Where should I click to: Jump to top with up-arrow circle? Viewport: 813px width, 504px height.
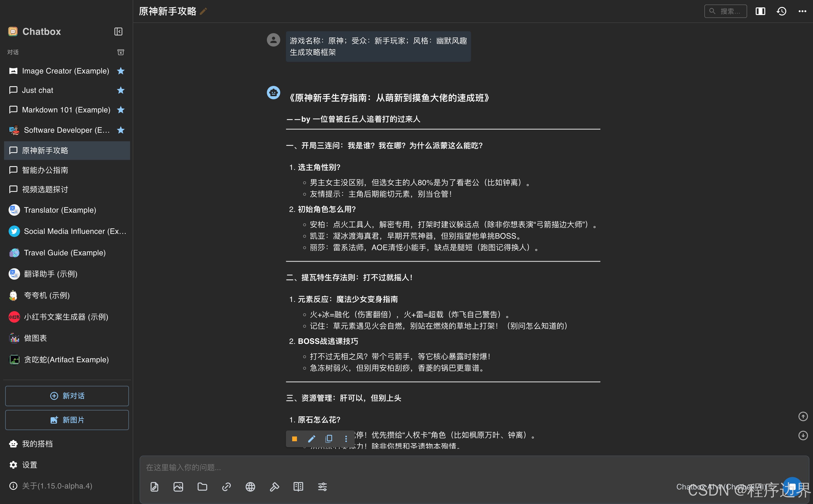803,417
